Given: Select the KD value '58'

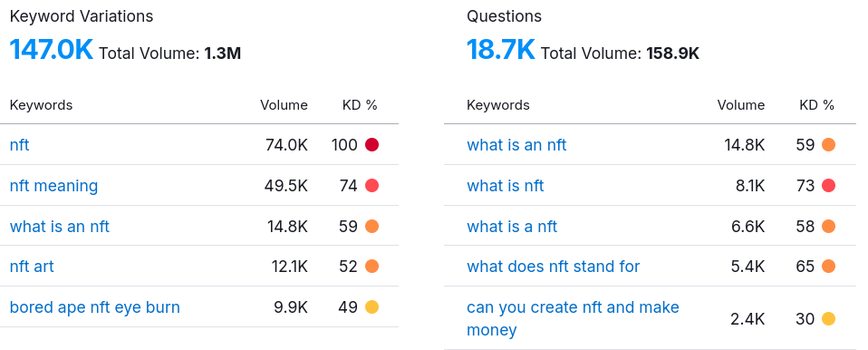Looking at the screenshot, I should pyautogui.click(x=805, y=227).
